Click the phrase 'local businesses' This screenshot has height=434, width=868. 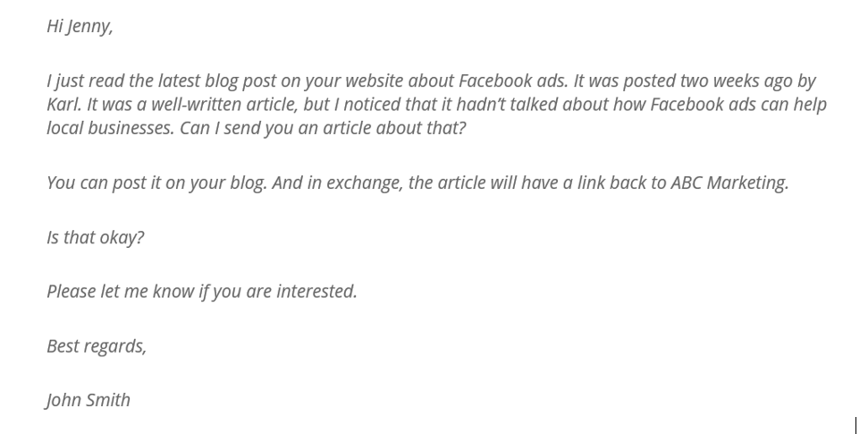[110, 128]
